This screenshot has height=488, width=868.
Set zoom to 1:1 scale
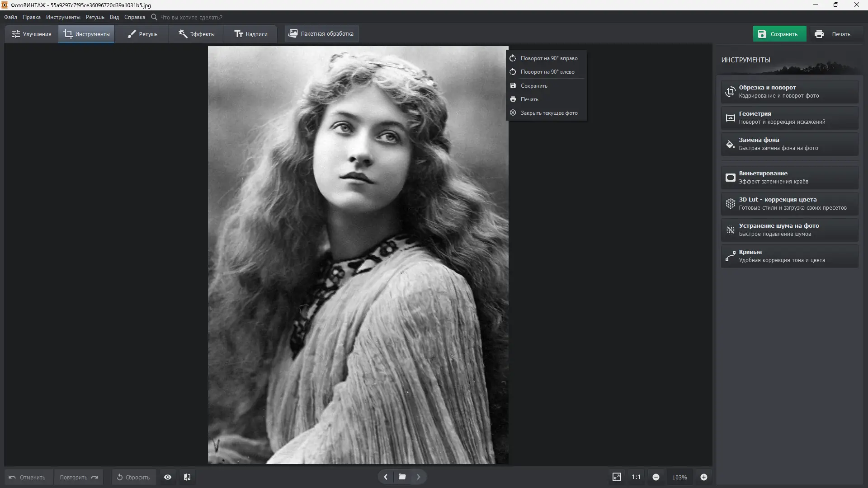[x=636, y=477]
